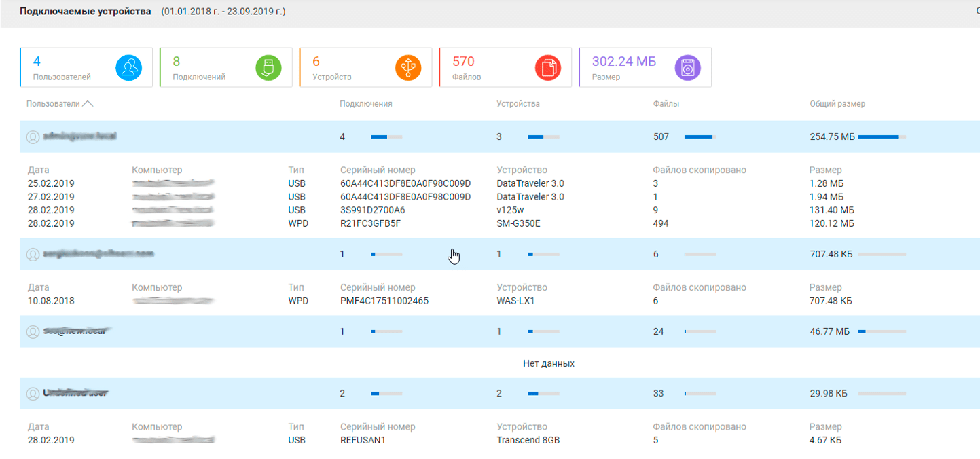980x459 pixels.
Task: Click the avatar icon of the last user row
Action: tap(33, 394)
